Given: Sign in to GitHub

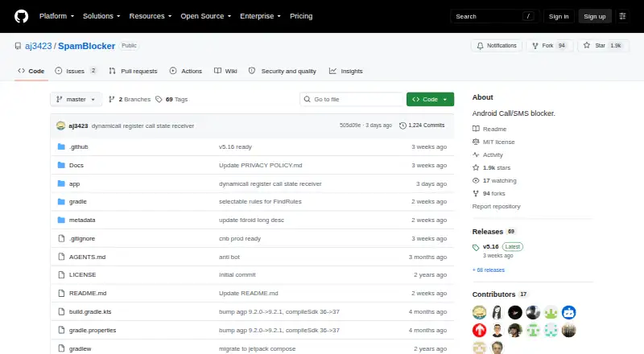Looking at the screenshot, I should click(x=559, y=16).
